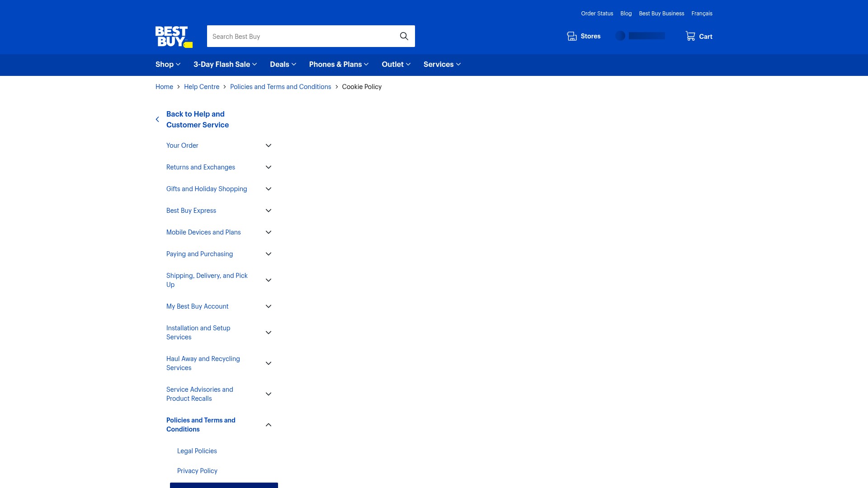Viewport: 868px width, 488px height.
Task: Expand the Paying and Purchasing chevron
Action: coord(269,254)
